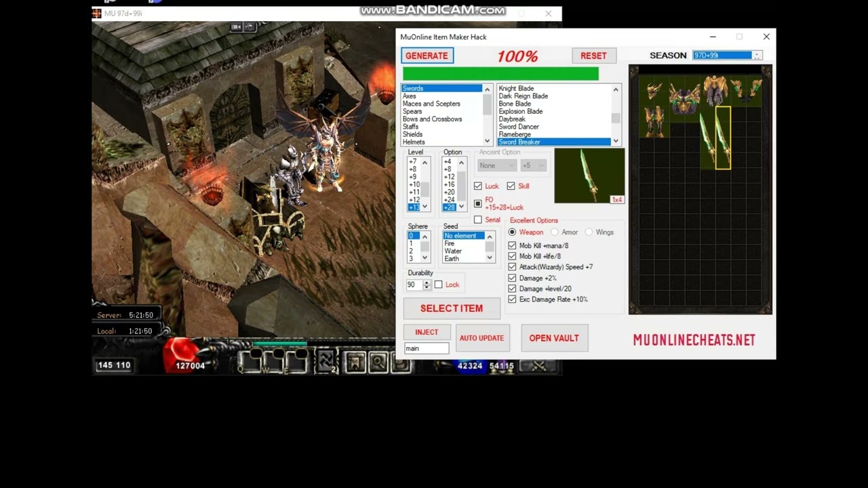Click the W skill slot in game hotbar
Screen dimensions: 868x488
pyautogui.click(x=273, y=363)
